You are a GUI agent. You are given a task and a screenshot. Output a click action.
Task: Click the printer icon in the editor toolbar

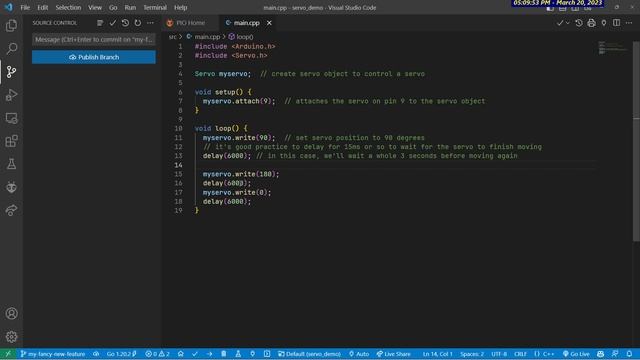tap(591, 23)
